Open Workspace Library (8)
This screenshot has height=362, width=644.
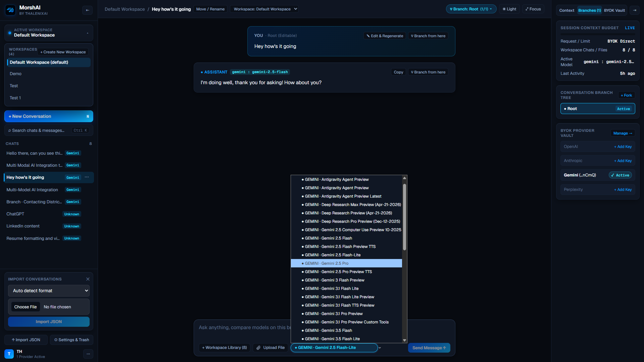[x=225, y=348]
